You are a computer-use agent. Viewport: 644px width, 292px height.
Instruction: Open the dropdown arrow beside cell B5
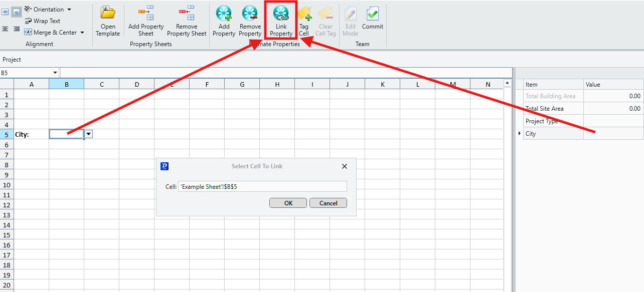(89, 134)
